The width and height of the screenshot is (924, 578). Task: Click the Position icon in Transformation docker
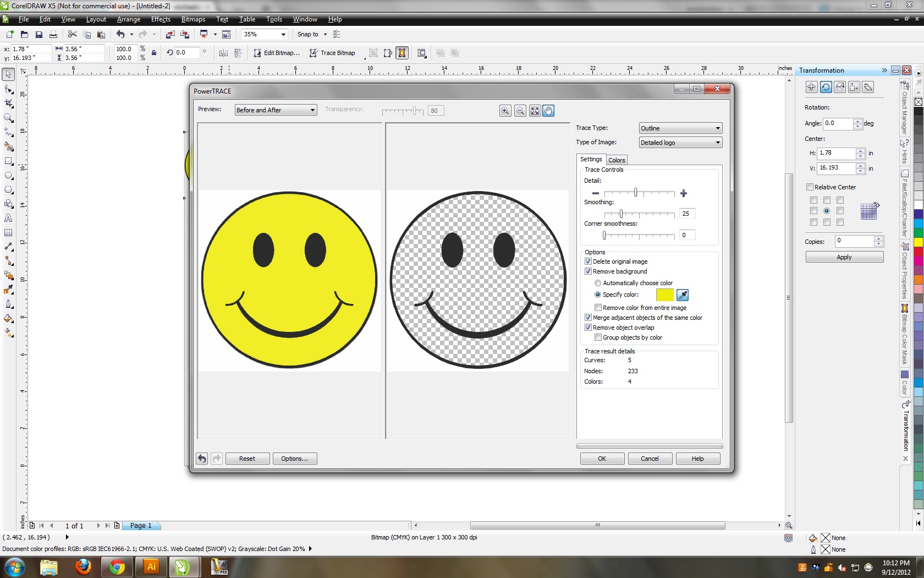click(811, 87)
